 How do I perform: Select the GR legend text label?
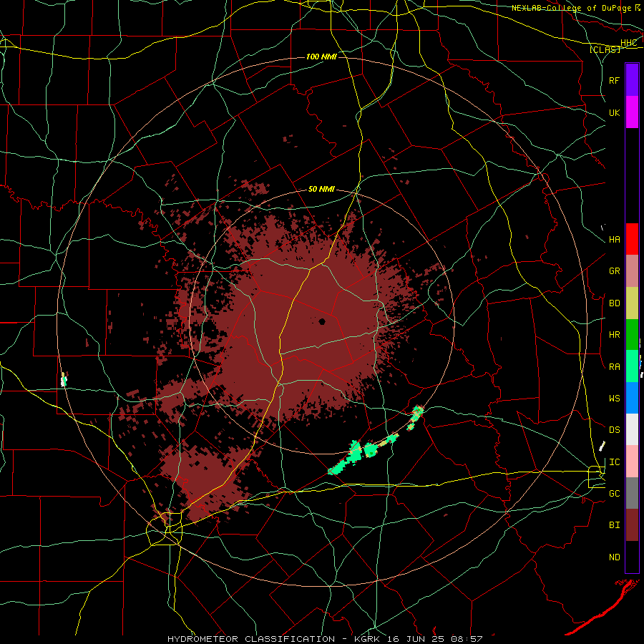click(x=614, y=271)
